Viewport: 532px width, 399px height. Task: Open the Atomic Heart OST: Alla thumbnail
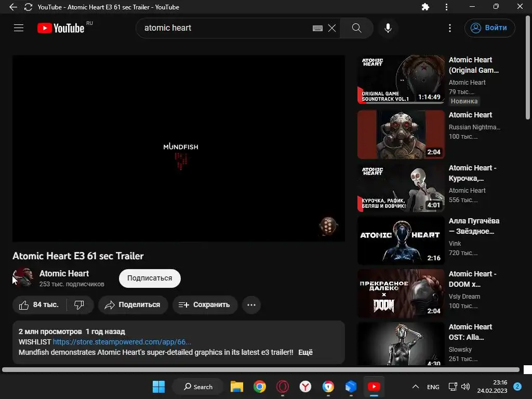point(401,344)
